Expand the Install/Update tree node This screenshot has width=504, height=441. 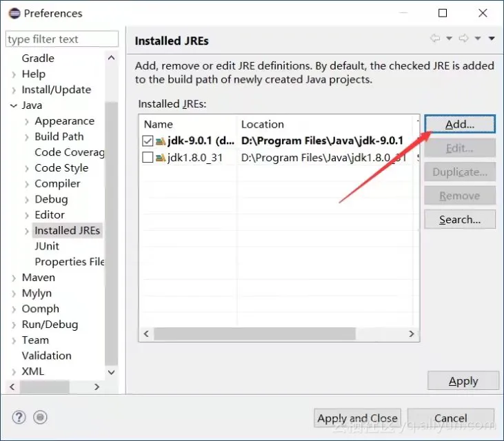[14, 90]
